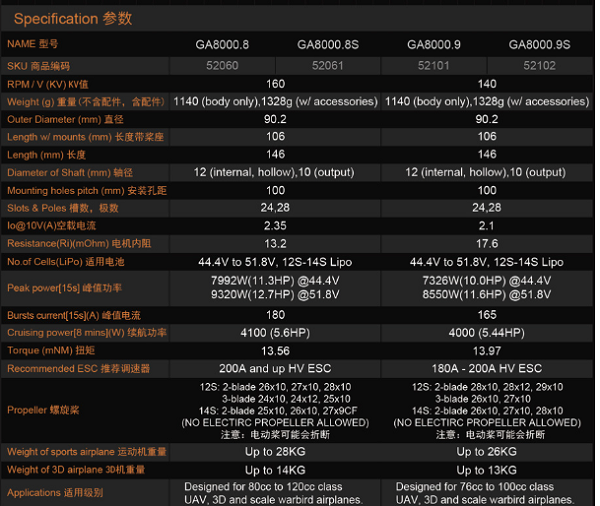Click the burst current value 180

[x=276, y=315]
